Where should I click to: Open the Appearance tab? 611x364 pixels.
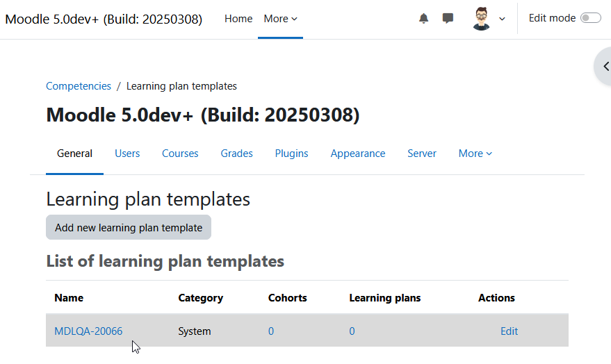click(x=358, y=154)
